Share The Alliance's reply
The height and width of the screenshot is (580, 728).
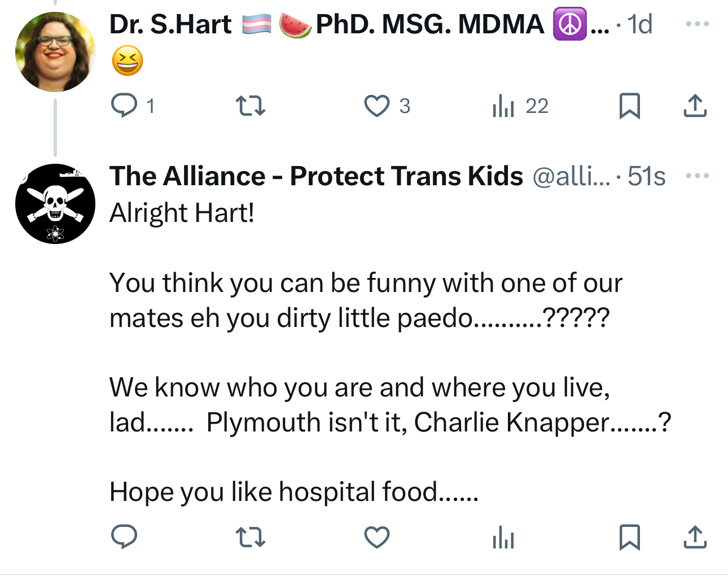tap(695, 537)
